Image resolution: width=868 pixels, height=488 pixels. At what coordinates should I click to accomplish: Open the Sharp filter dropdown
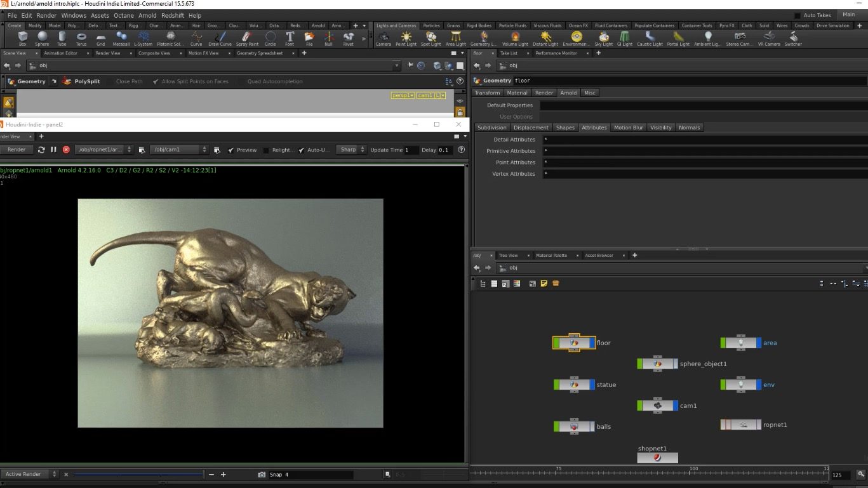(x=351, y=150)
